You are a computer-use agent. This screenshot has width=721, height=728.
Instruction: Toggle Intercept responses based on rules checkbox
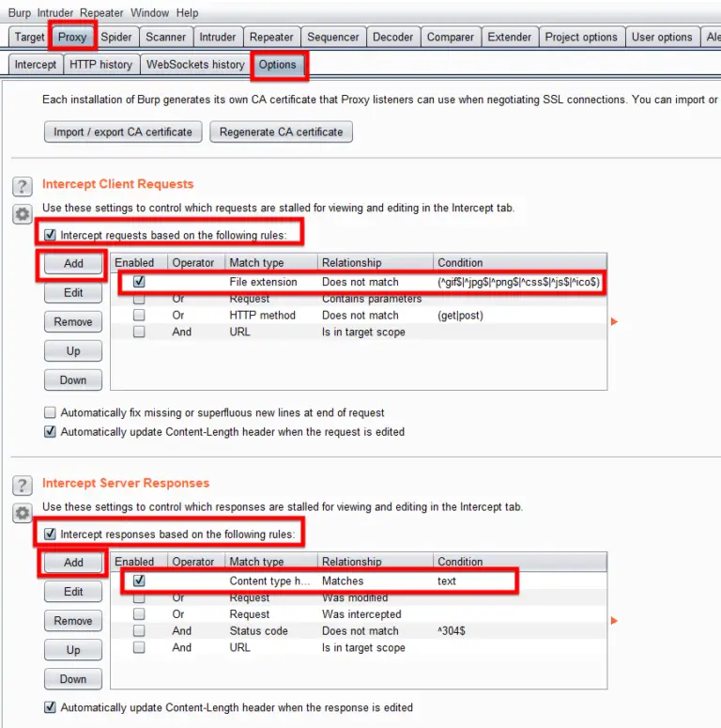pyautogui.click(x=50, y=534)
